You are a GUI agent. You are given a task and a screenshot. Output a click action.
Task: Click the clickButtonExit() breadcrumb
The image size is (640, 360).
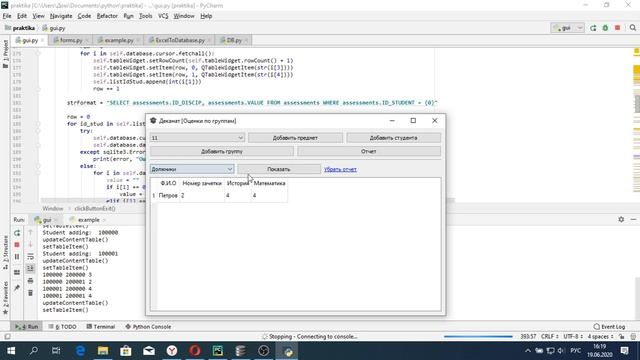(95, 209)
